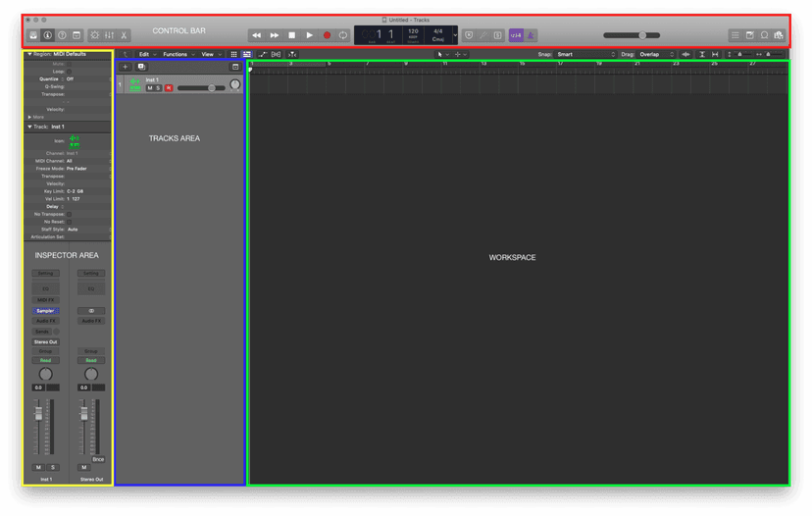Open Editors with the scissors icon
812x516 pixels.
pyautogui.click(x=124, y=35)
